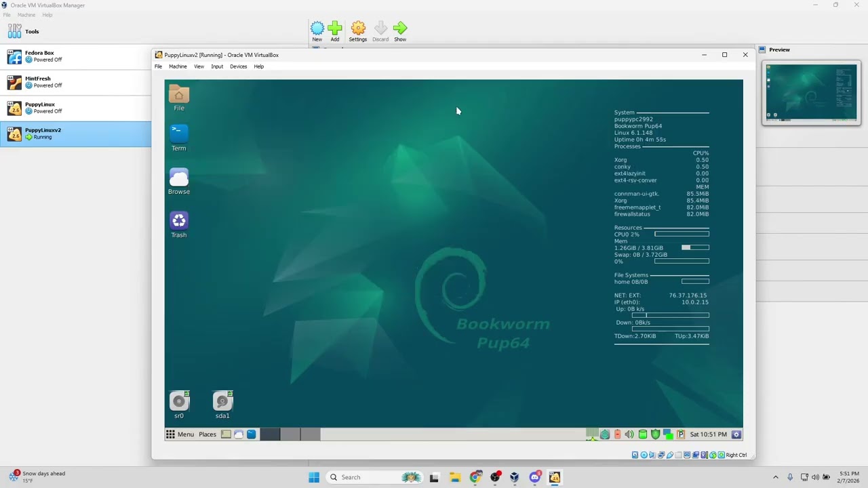Click the yellow P tray icon
Screen dimensions: 868x488
pyautogui.click(x=680, y=434)
